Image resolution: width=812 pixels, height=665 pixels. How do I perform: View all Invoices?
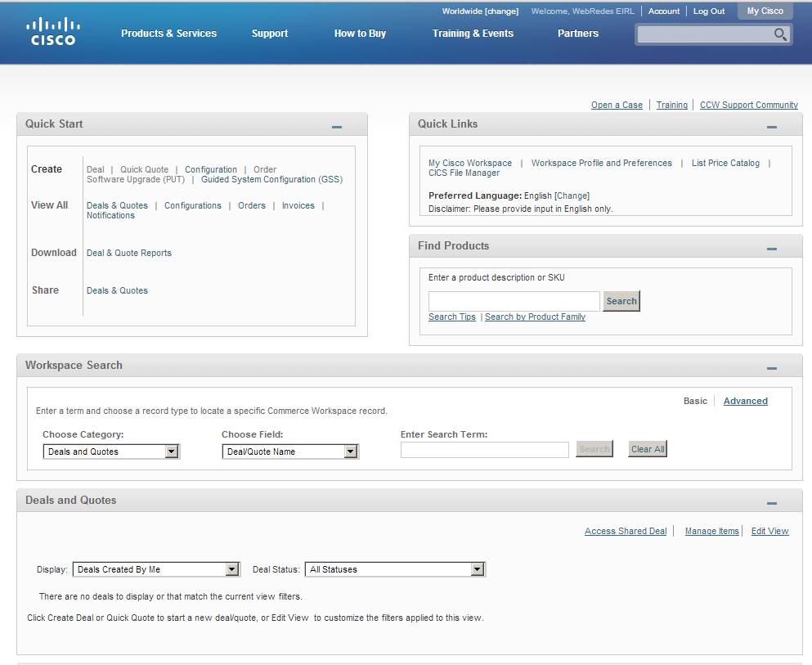298,205
